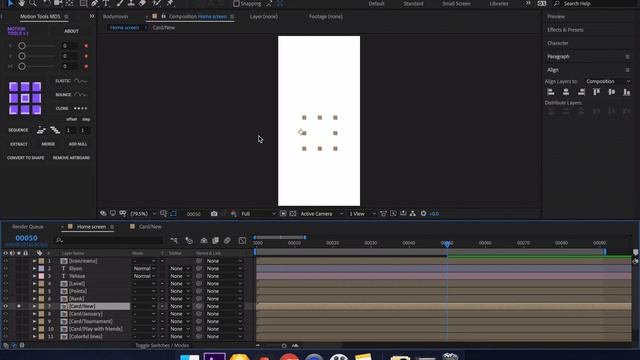Click the EXTRACT button
The width and height of the screenshot is (640, 360).
[19, 144]
